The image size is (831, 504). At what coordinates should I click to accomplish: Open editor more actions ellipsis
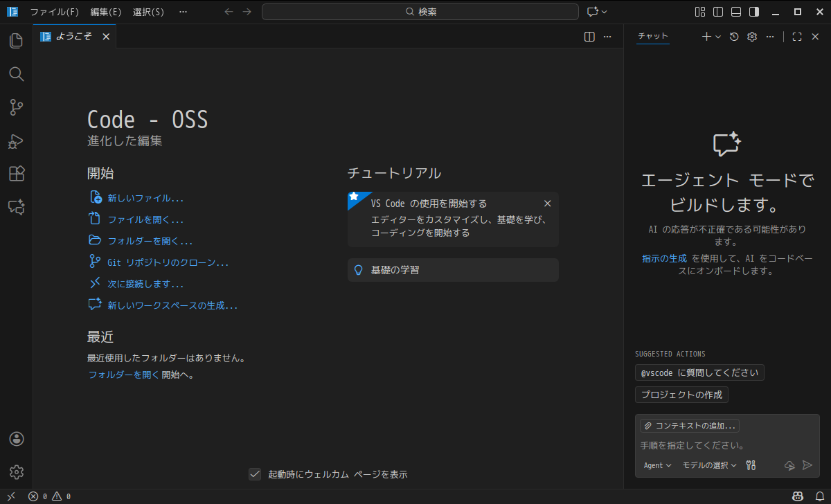(x=607, y=37)
